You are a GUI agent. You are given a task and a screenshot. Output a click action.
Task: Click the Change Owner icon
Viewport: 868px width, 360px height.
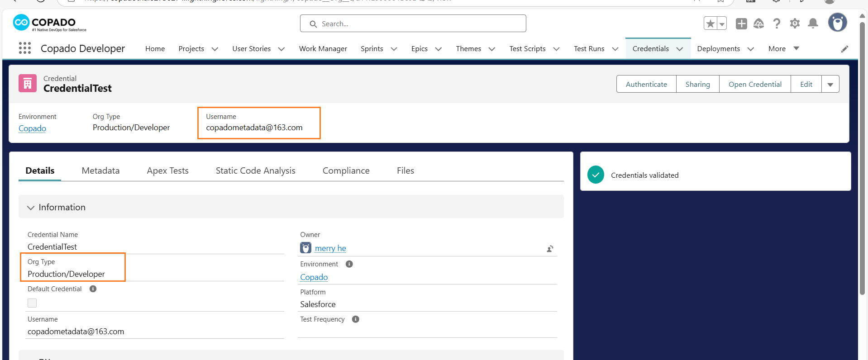tap(550, 249)
